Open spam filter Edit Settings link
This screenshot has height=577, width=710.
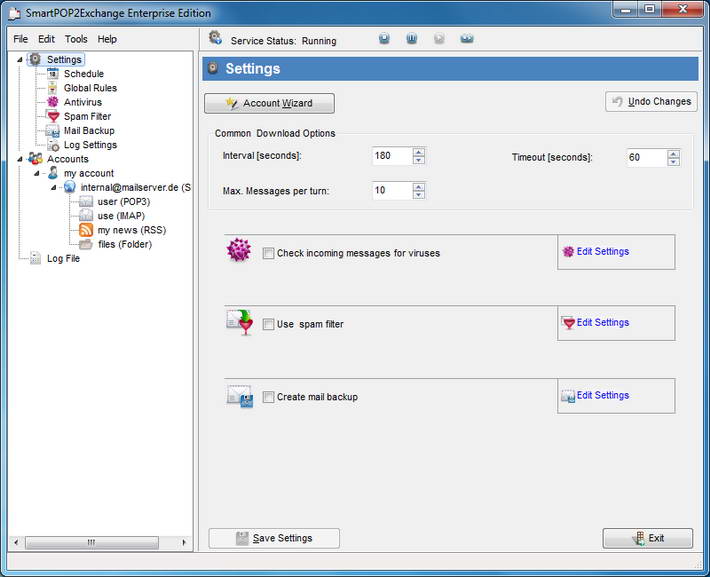pos(603,322)
